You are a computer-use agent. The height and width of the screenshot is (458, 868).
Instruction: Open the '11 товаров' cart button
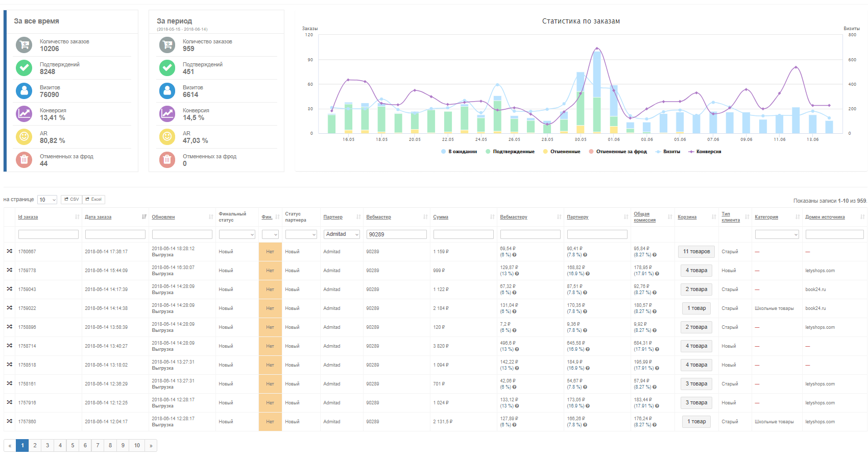[696, 251]
